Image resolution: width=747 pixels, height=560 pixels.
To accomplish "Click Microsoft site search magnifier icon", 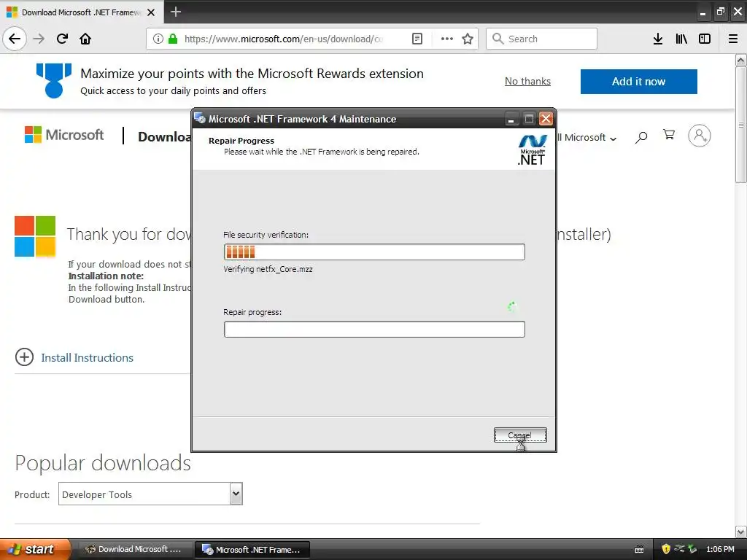I will coord(641,137).
